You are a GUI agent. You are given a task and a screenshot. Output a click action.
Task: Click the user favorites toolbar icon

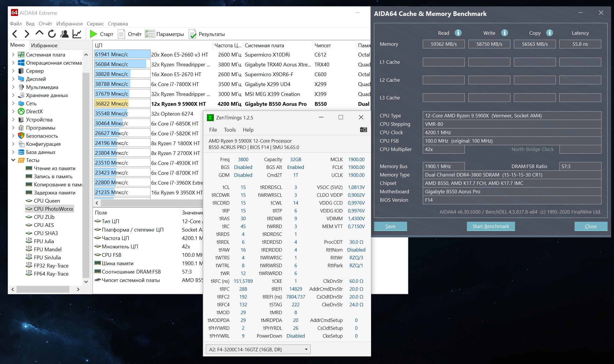click(64, 34)
